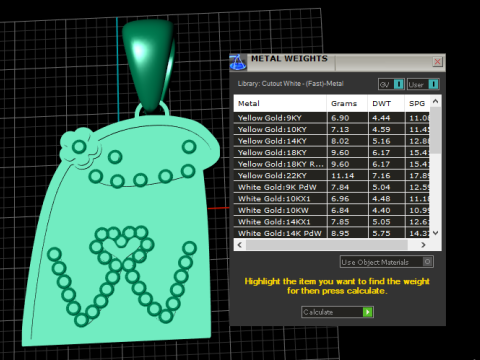Click the table scroll down arrow
This screenshot has width=480, height=360.
click(435, 233)
